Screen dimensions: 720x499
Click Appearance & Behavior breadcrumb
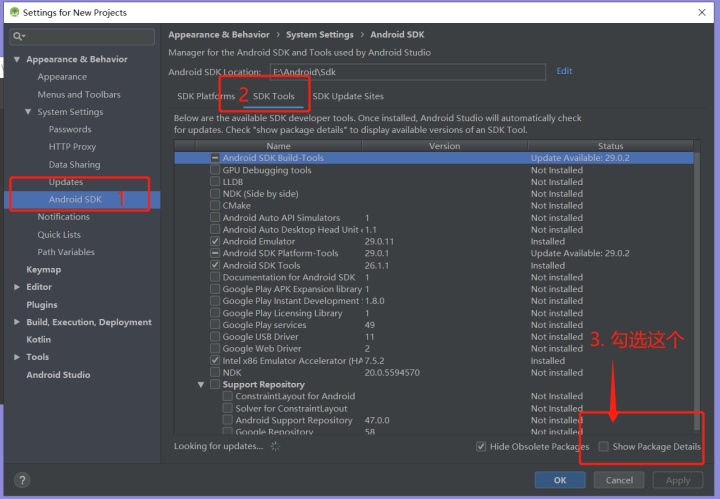tap(219, 34)
